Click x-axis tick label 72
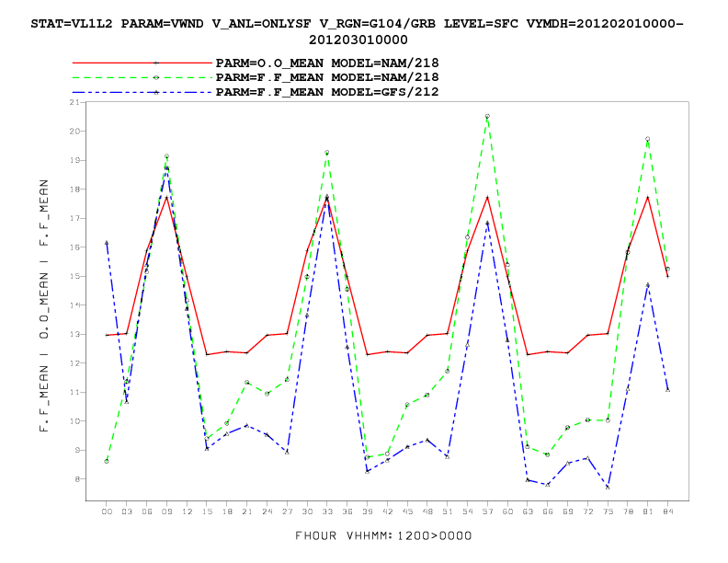The height and width of the screenshot is (563, 728). 587,511
